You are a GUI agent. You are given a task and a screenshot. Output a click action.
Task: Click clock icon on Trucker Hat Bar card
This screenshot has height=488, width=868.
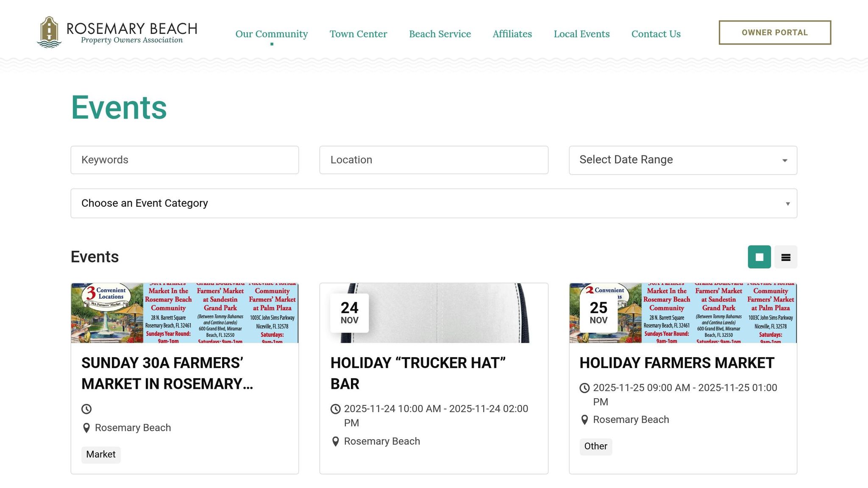tap(335, 409)
